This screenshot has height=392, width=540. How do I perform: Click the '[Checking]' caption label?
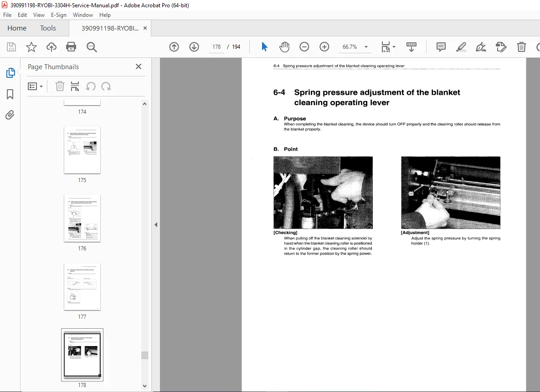point(286,233)
